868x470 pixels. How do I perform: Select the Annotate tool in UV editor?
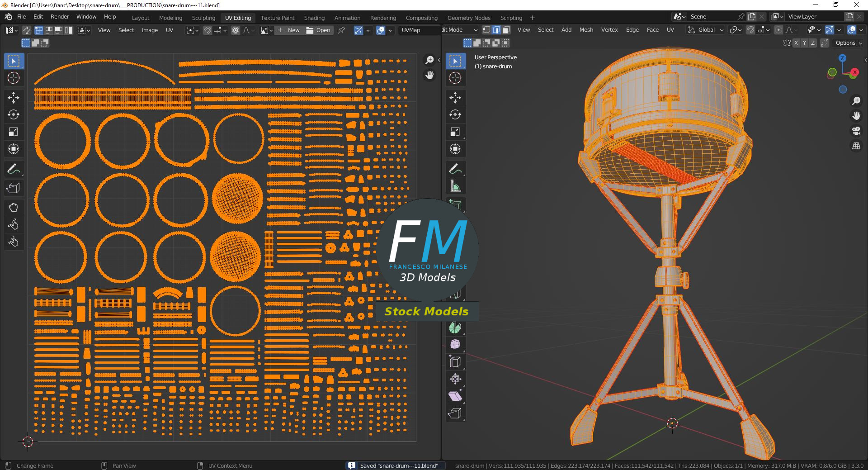pyautogui.click(x=13, y=169)
